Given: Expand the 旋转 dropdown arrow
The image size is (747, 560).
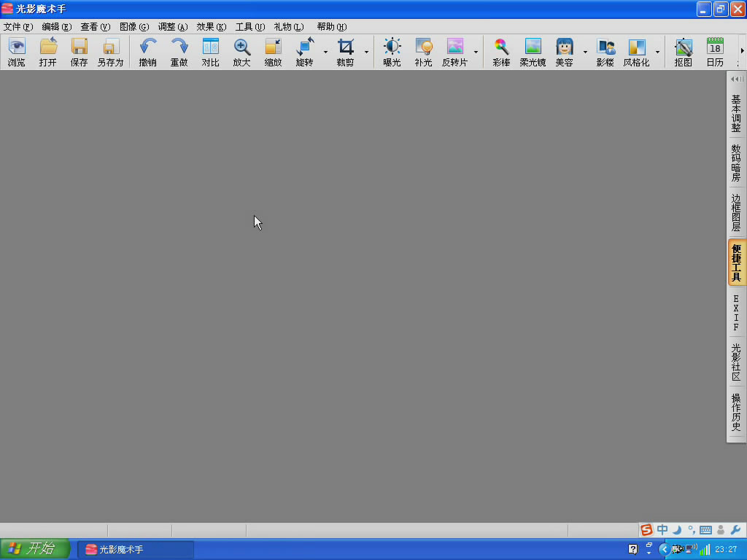Looking at the screenshot, I should point(325,52).
